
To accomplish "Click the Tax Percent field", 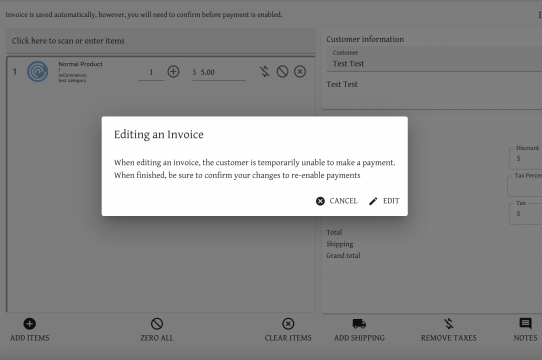I will [x=525, y=186].
